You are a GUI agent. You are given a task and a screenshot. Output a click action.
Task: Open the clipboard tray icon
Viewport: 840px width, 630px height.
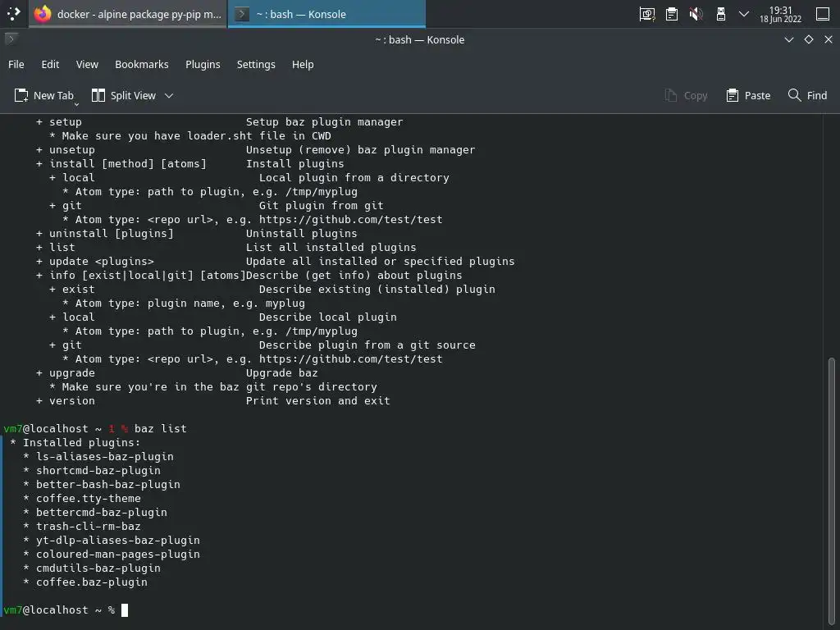pos(671,14)
